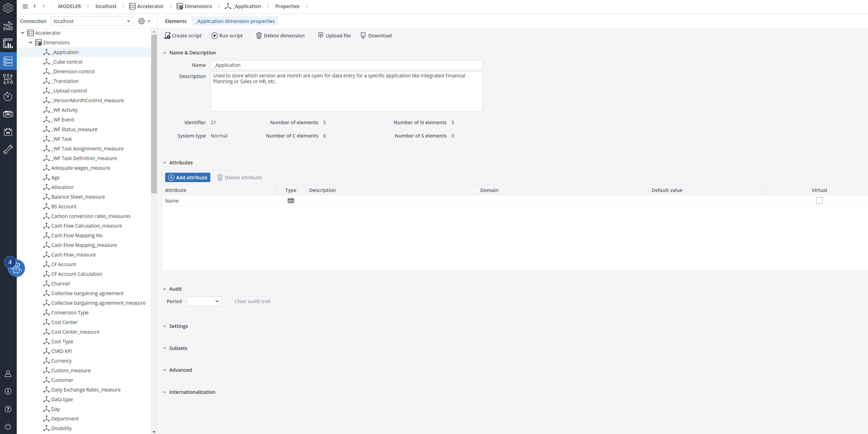Open the Designer bar-chart icon in sidebar

tap(8, 43)
